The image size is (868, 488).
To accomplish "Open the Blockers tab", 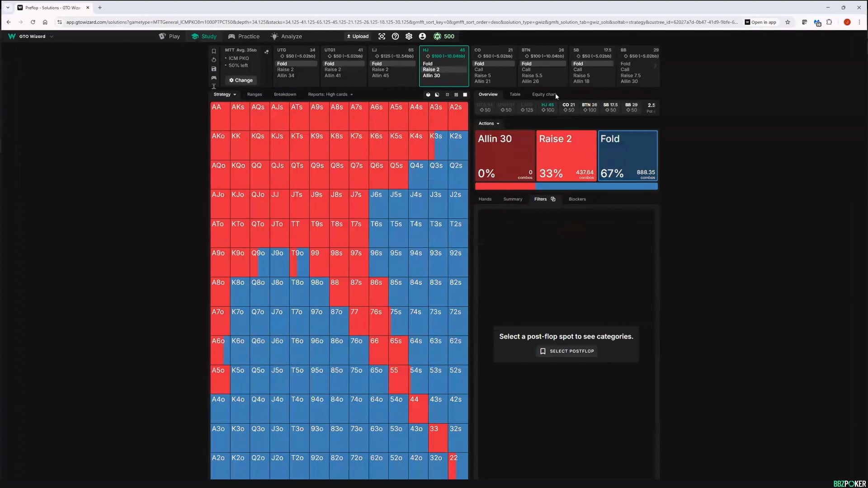I will [x=577, y=199].
